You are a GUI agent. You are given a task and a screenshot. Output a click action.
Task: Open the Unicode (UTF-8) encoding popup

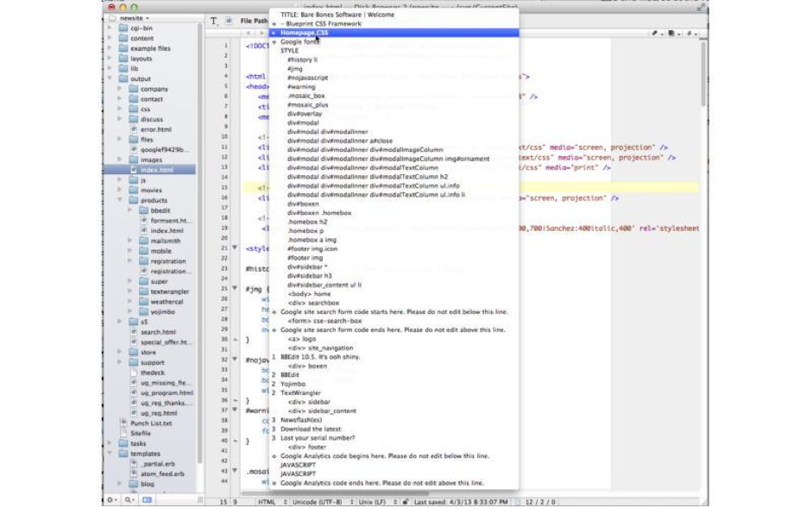coord(322,502)
